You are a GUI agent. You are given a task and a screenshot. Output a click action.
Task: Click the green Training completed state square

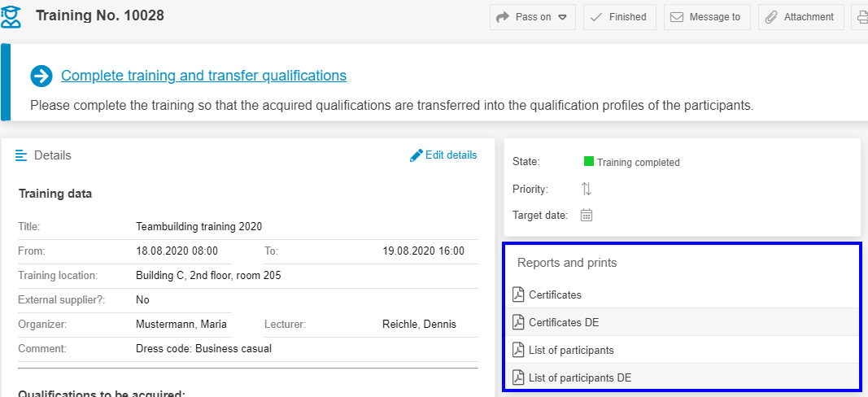pyautogui.click(x=589, y=161)
